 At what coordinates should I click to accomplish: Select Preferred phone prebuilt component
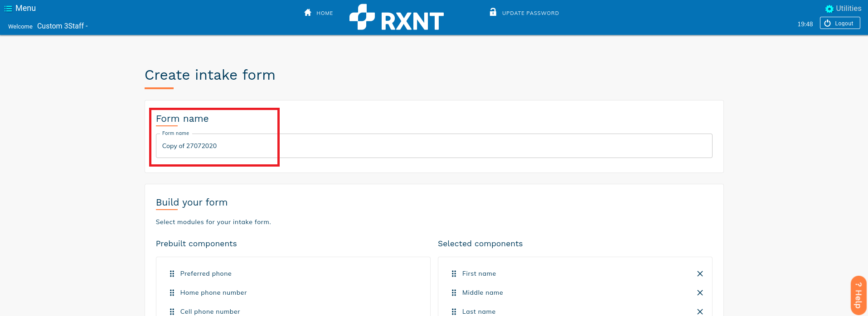(x=206, y=273)
